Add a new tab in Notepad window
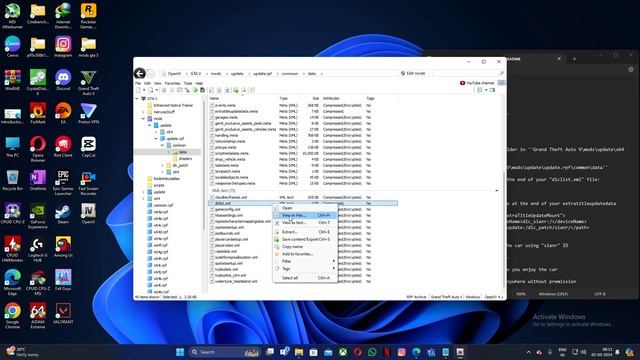 [574, 59]
